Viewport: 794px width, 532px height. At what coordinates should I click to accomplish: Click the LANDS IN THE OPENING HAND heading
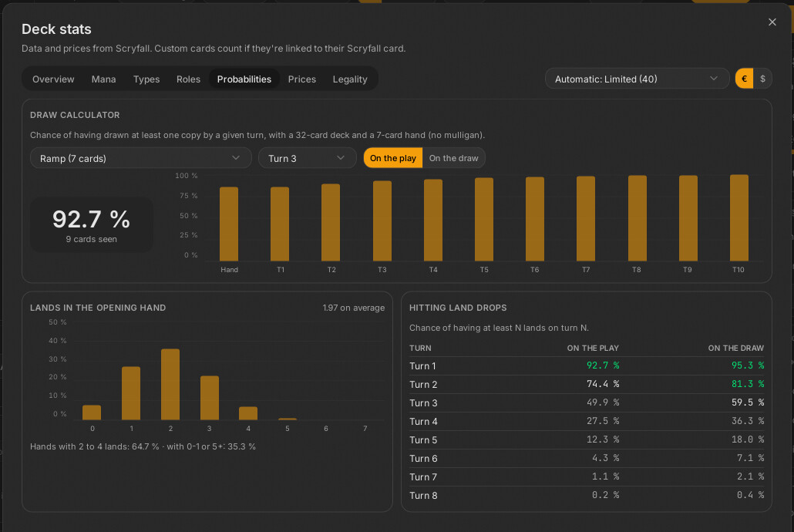point(98,308)
